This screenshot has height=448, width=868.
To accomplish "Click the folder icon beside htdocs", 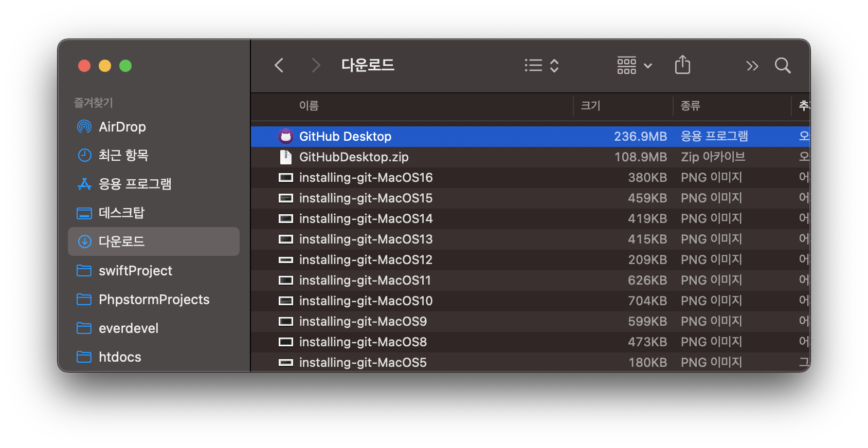I will [x=84, y=357].
